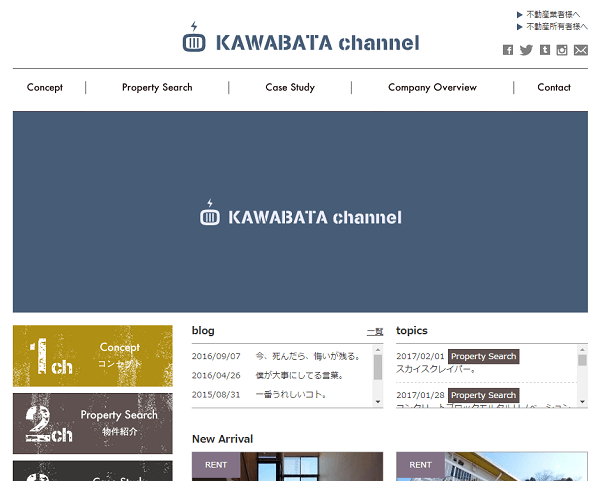The image size is (600, 481).
Task: Open the 2ch Property Search banner
Action: tap(93, 424)
